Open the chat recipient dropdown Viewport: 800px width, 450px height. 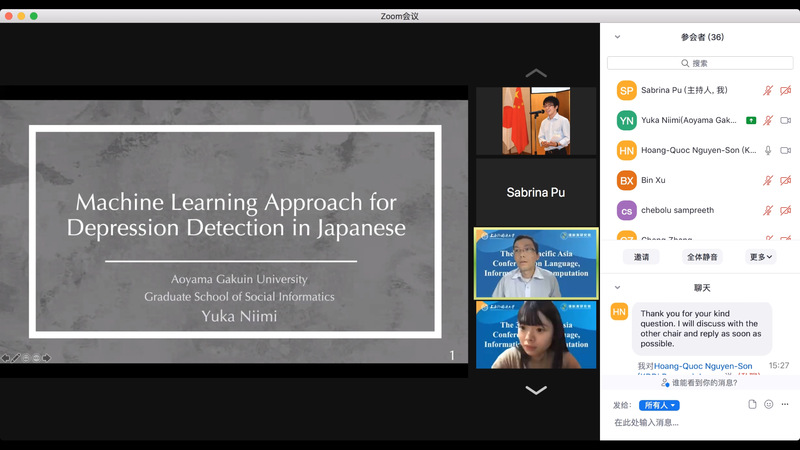coord(659,405)
